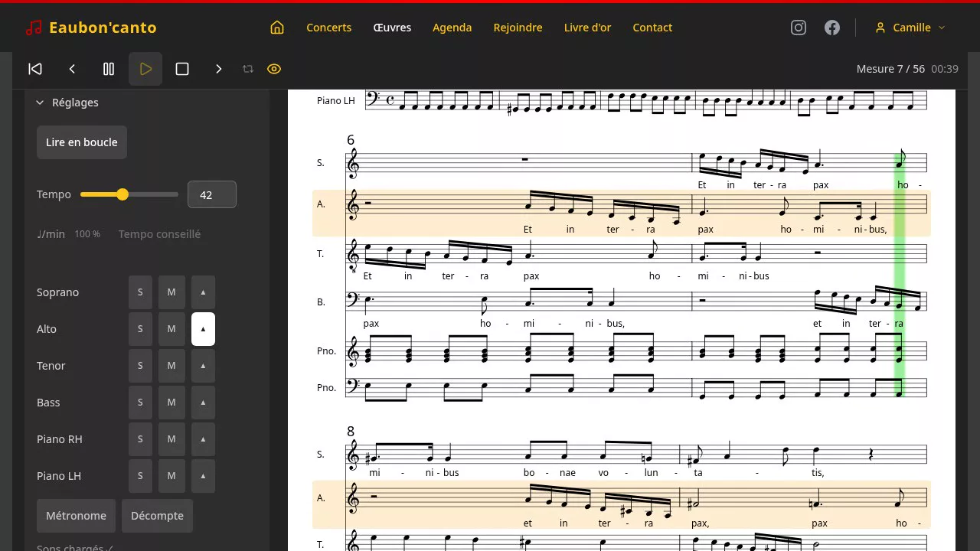980x551 pixels.
Task: Open the Livre d'or page
Action: tap(588, 28)
